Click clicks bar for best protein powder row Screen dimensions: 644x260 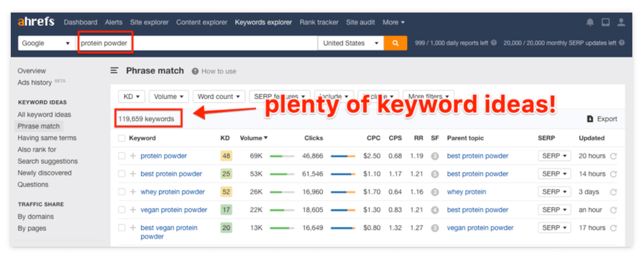343,174
